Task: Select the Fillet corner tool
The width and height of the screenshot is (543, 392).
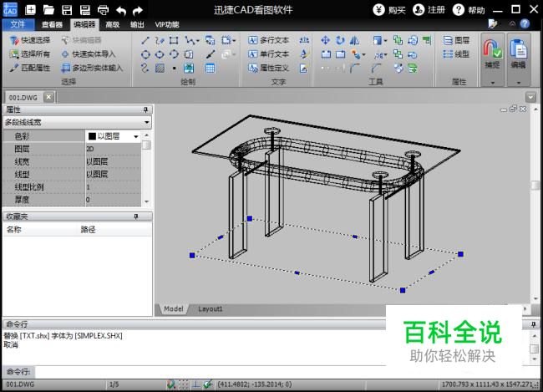Action: coord(354,69)
